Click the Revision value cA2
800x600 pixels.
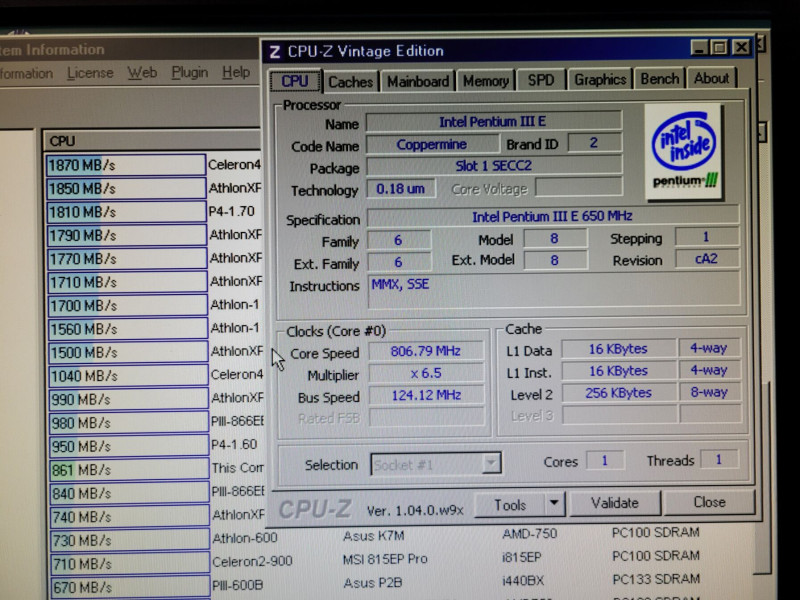click(707, 259)
